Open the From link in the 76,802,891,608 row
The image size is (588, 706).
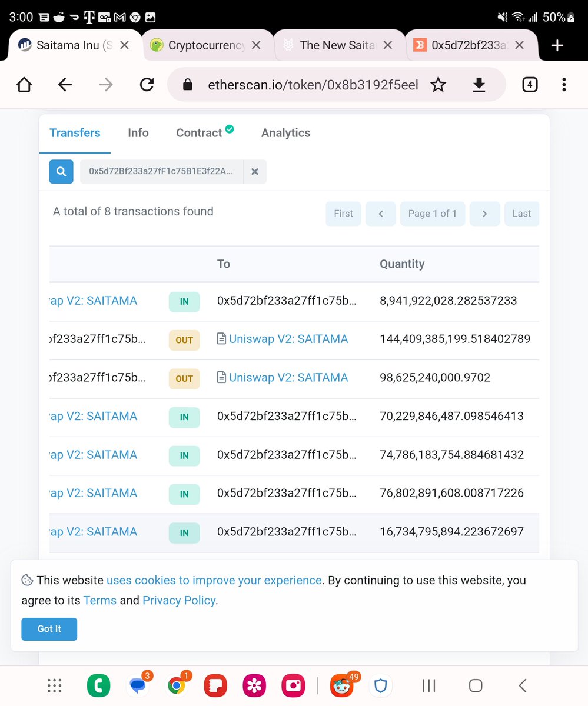[x=93, y=493]
